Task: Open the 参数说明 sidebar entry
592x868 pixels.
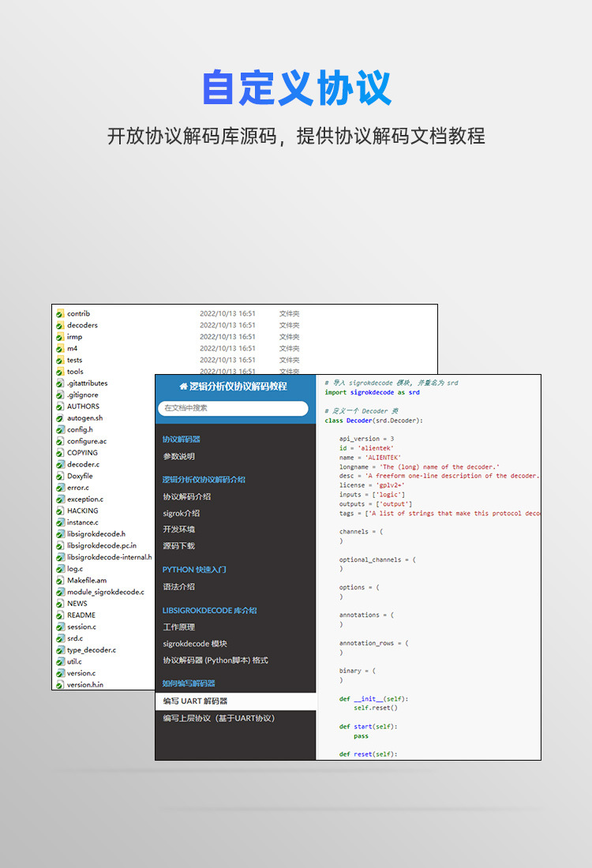Action: coord(179,457)
